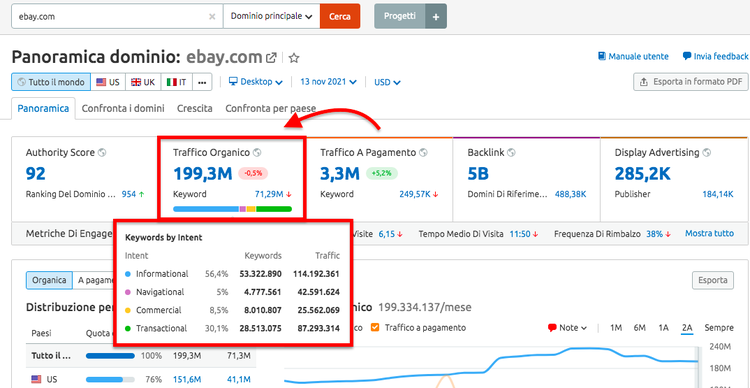Image resolution: width=750 pixels, height=388 pixels.
Task: Click US keywords value 41,1M
Action: point(239,379)
